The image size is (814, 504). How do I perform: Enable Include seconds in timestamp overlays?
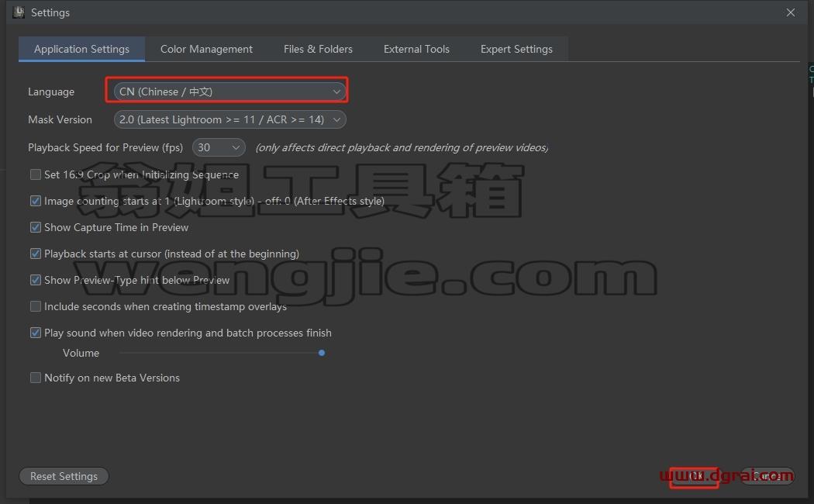36,307
